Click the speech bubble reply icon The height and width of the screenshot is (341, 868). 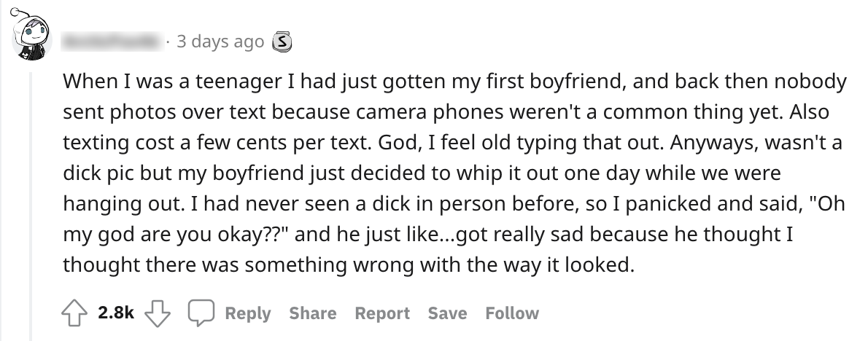(x=199, y=313)
